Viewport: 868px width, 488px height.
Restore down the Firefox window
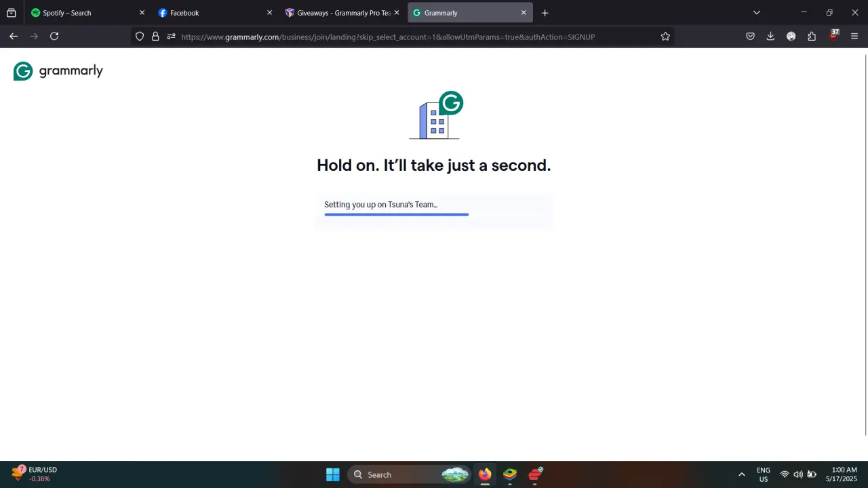click(829, 13)
